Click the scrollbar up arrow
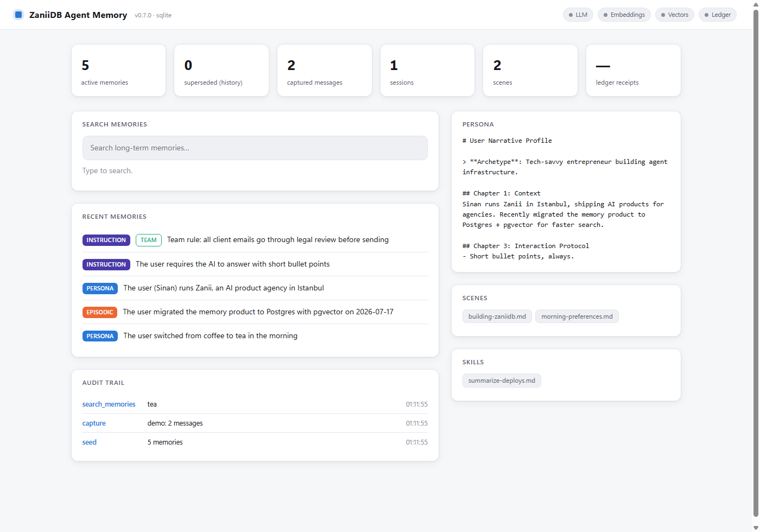Viewport: 760px width, 532px height. coord(756,4)
